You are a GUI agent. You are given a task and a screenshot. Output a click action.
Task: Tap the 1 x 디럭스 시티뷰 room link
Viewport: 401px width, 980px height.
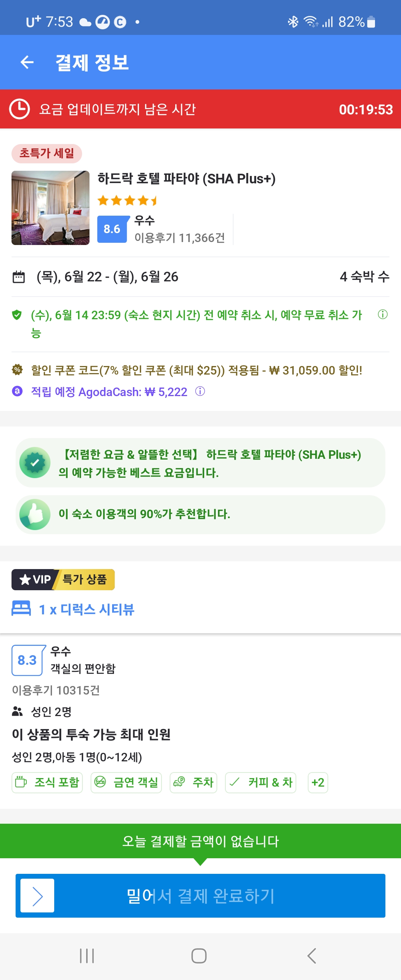pos(87,609)
